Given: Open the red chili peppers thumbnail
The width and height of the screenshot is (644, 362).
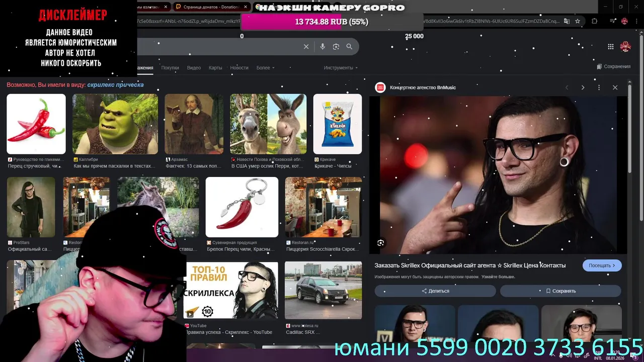Looking at the screenshot, I should click(x=36, y=124).
